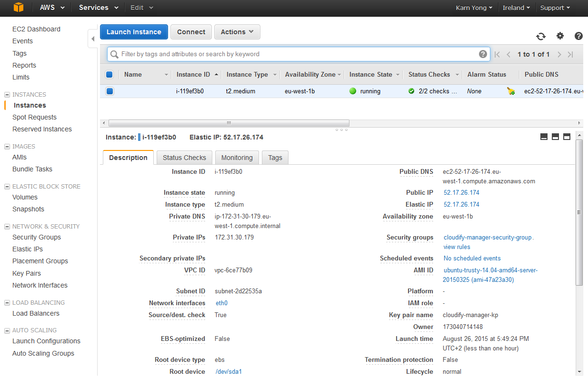
Task: Collapse the NETWORK & SECURITY section
Action: [7, 226]
